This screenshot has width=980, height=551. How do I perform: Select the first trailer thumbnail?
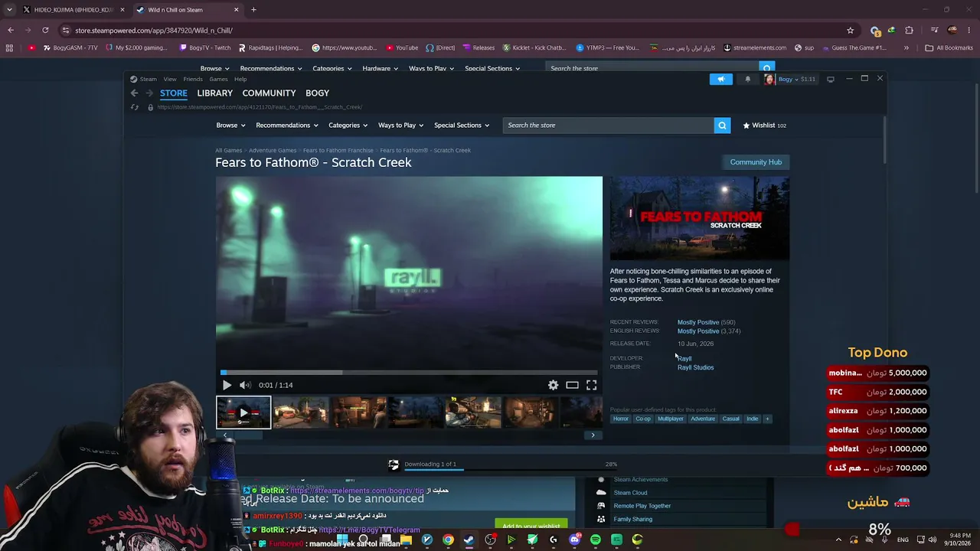click(x=243, y=412)
